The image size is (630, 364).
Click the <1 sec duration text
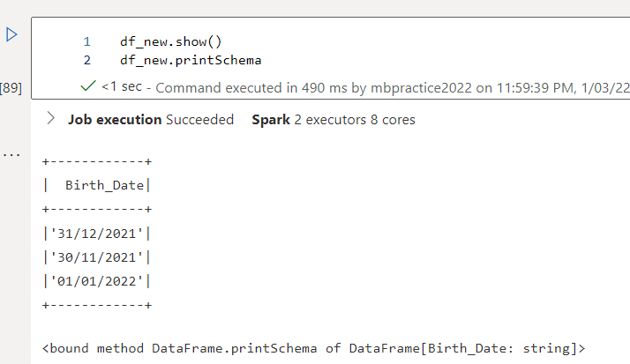(x=121, y=87)
